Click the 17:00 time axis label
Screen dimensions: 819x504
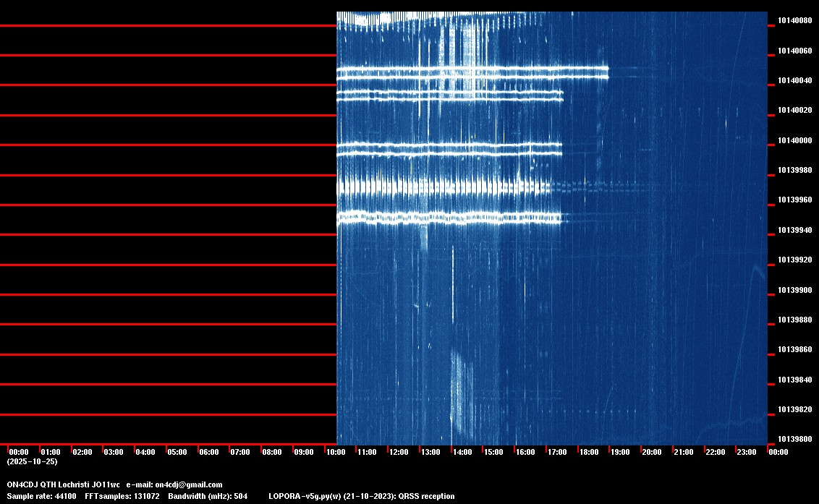tap(557, 452)
